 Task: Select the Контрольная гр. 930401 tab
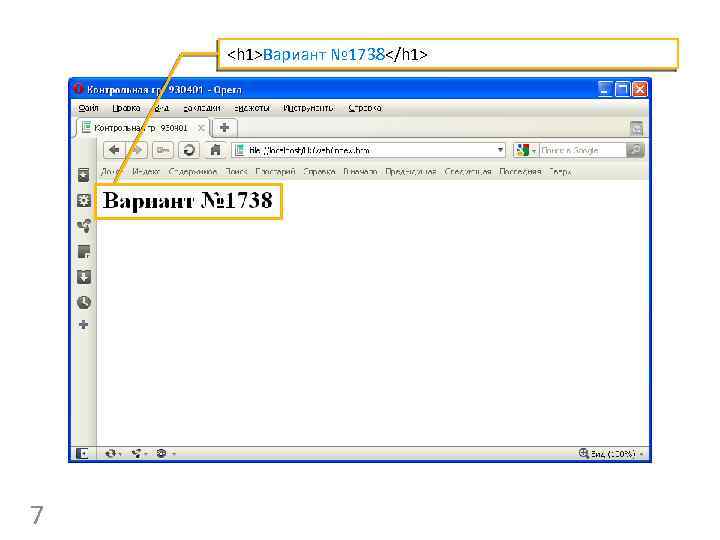point(141,128)
